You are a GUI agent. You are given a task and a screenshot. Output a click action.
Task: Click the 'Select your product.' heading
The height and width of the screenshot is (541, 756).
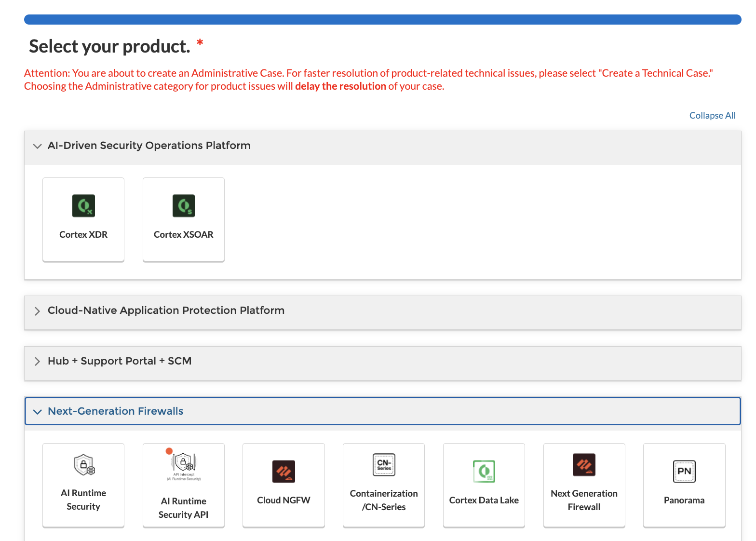(110, 46)
